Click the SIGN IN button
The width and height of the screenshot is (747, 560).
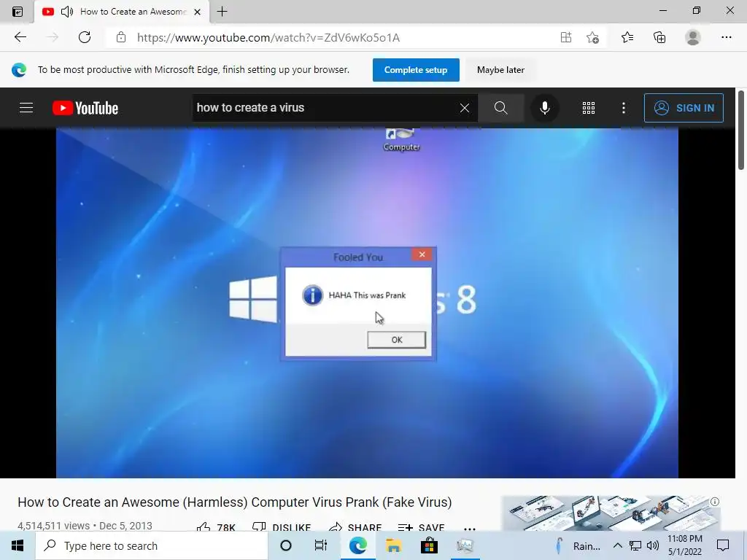coord(684,108)
